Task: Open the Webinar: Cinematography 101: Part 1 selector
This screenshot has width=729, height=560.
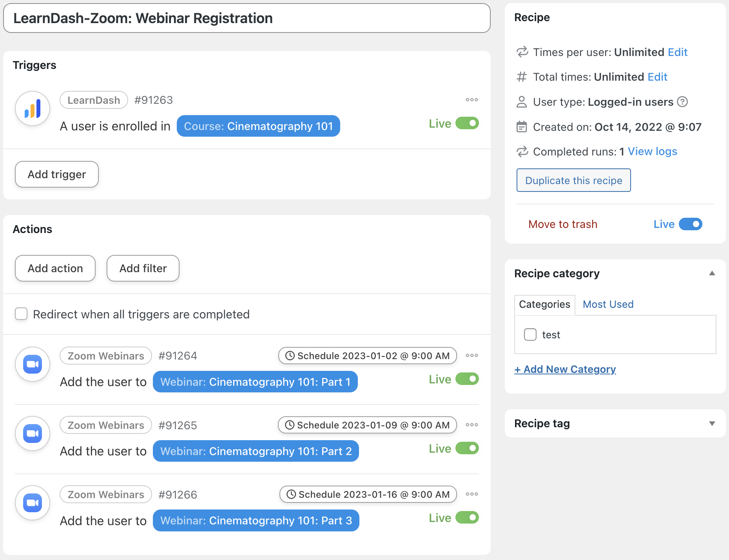Action: pos(255,382)
